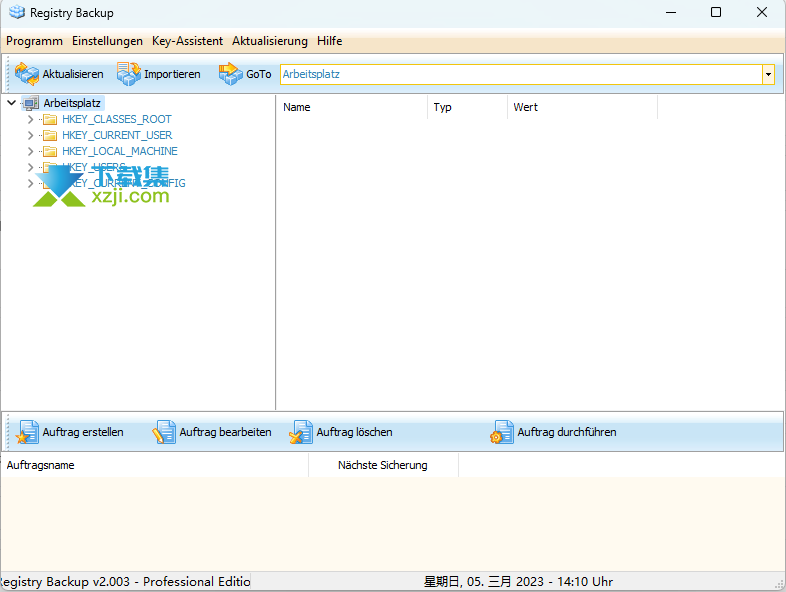Image resolution: width=786 pixels, height=592 pixels.
Task: Sort by the Name column header
Action: pyautogui.click(x=352, y=107)
